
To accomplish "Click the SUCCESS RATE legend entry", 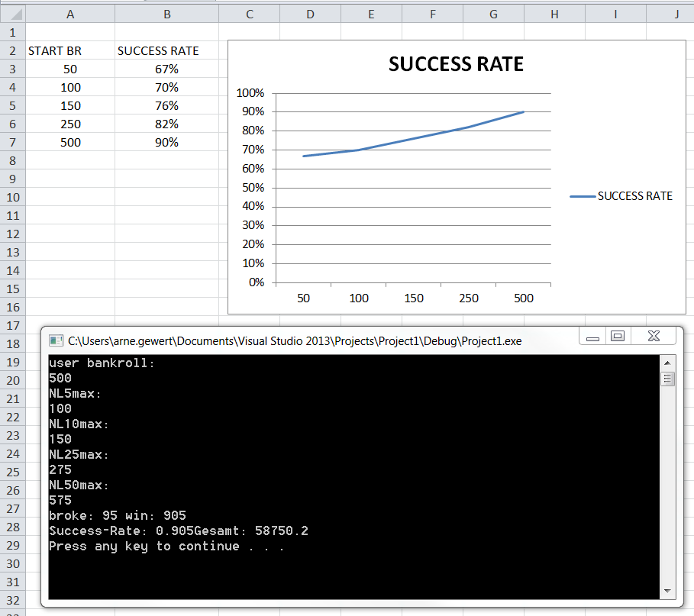I will 621,196.
